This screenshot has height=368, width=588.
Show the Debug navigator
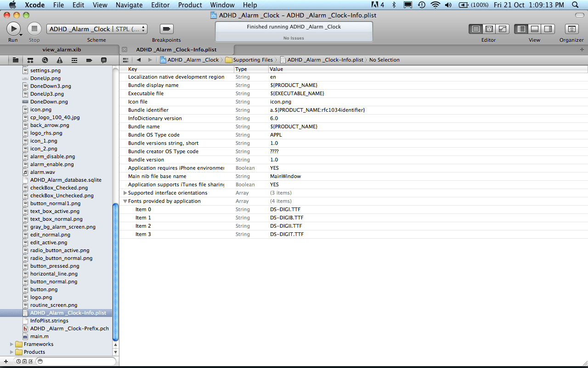pyautogui.click(x=74, y=60)
